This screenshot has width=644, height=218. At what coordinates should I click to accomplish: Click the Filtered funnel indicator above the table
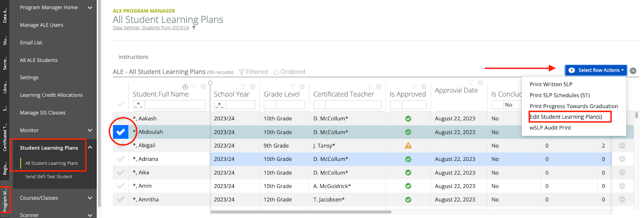point(253,72)
